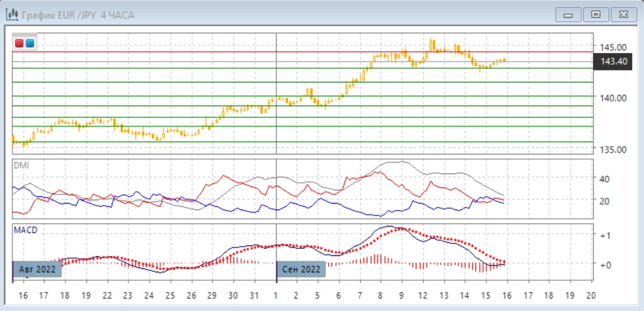
Task: Minimize the EUR/JPY chart window
Action: [568, 14]
